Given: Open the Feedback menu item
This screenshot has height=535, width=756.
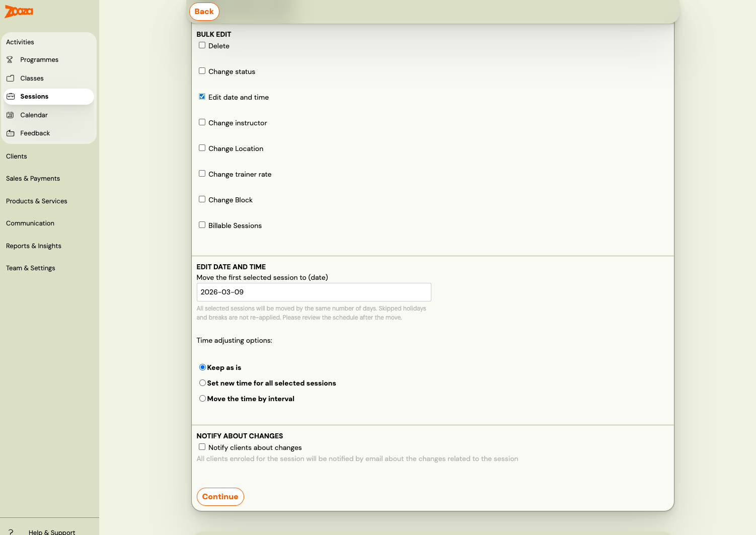Looking at the screenshot, I should click(x=49, y=133).
